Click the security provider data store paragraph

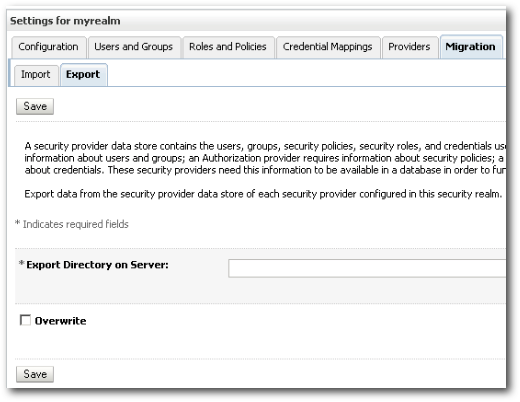(265, 158)
